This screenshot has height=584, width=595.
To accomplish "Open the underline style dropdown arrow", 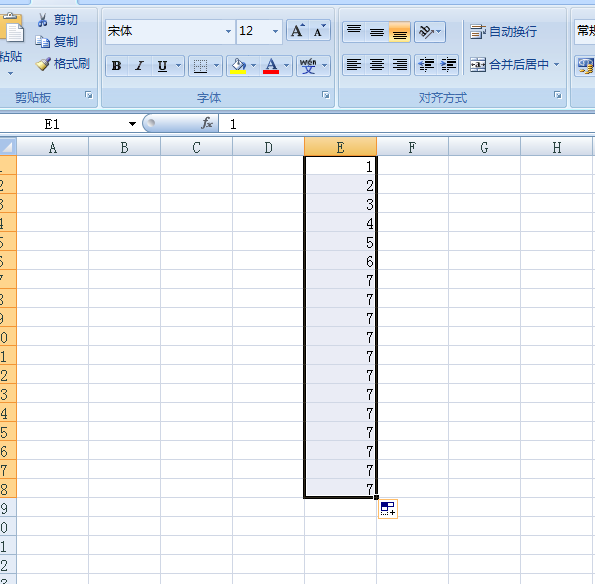I will click(x=178, y=66).
